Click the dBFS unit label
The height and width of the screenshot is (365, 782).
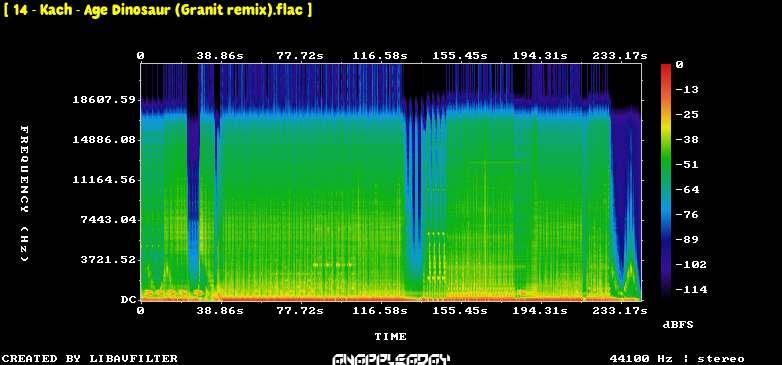coord(678,325)
